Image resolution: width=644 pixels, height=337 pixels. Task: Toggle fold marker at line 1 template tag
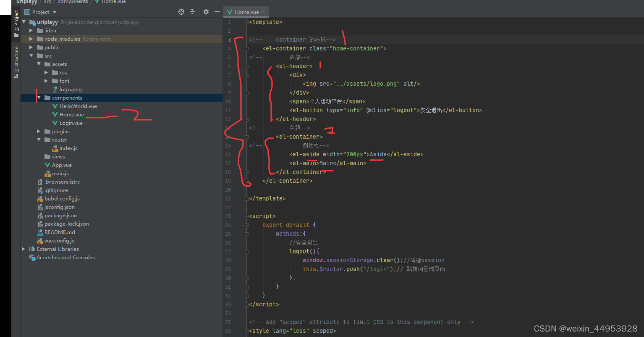pos(247,22)
